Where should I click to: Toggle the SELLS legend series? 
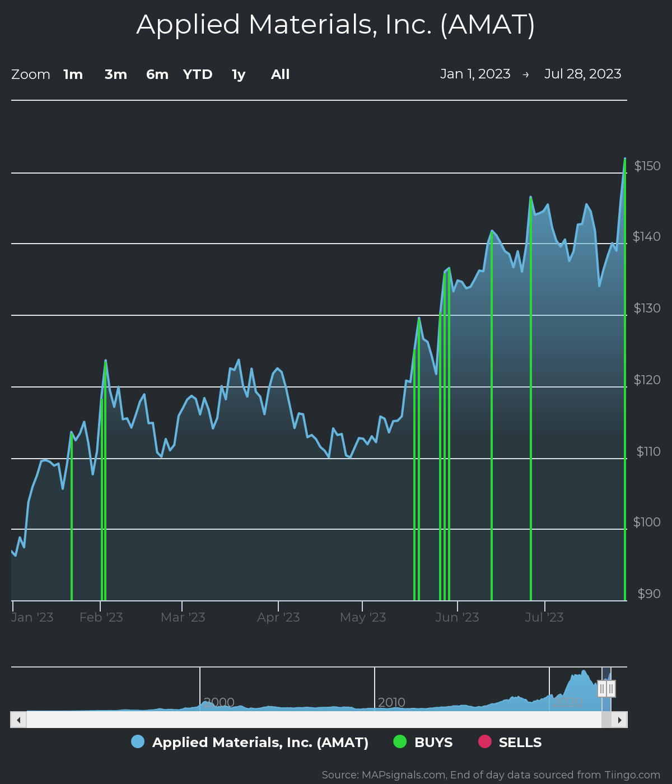510,743
